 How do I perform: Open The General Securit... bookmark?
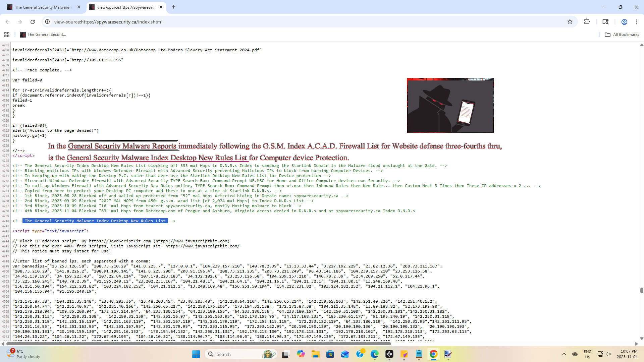43,35
